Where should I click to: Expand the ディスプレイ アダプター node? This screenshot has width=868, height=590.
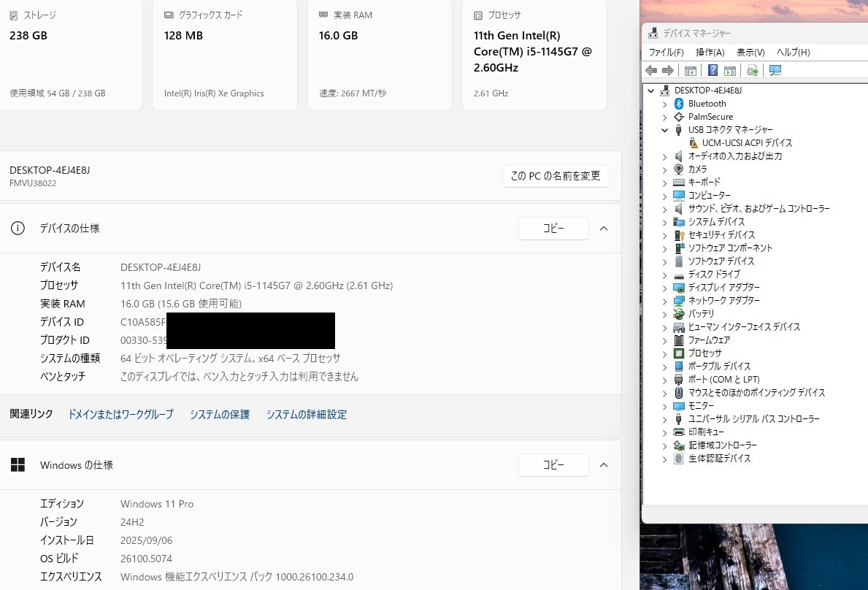click(665, 288)
